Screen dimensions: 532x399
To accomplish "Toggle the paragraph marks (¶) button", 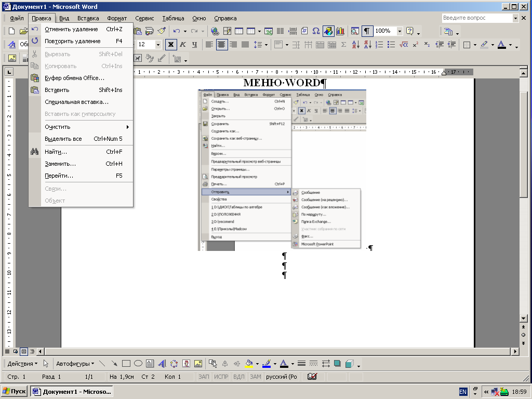I will (367, 31).
